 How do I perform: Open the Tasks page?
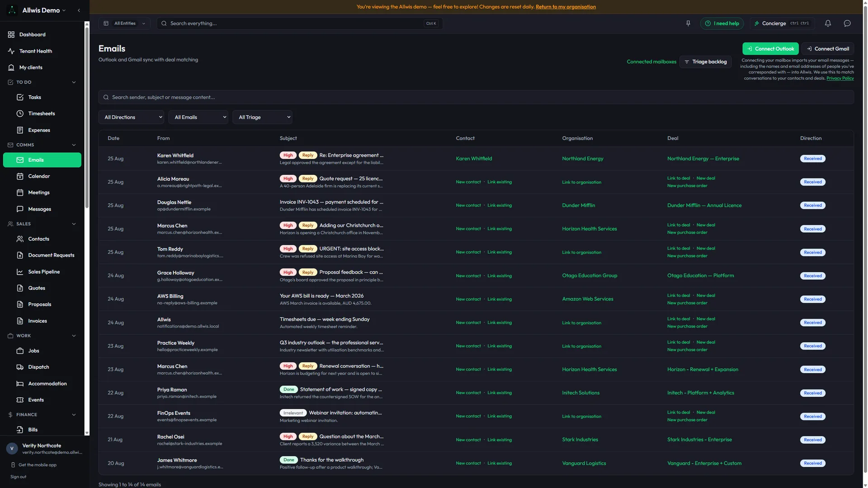(42, 97)
